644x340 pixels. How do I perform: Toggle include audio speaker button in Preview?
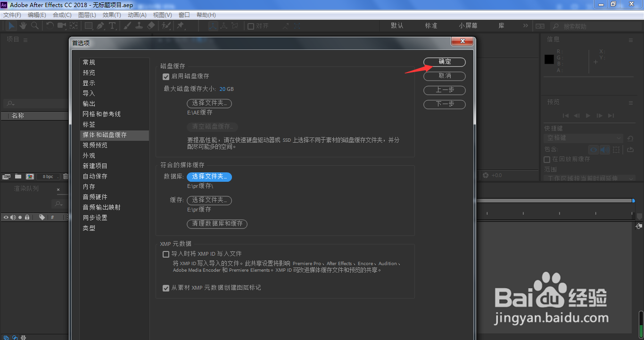point(605,150)
